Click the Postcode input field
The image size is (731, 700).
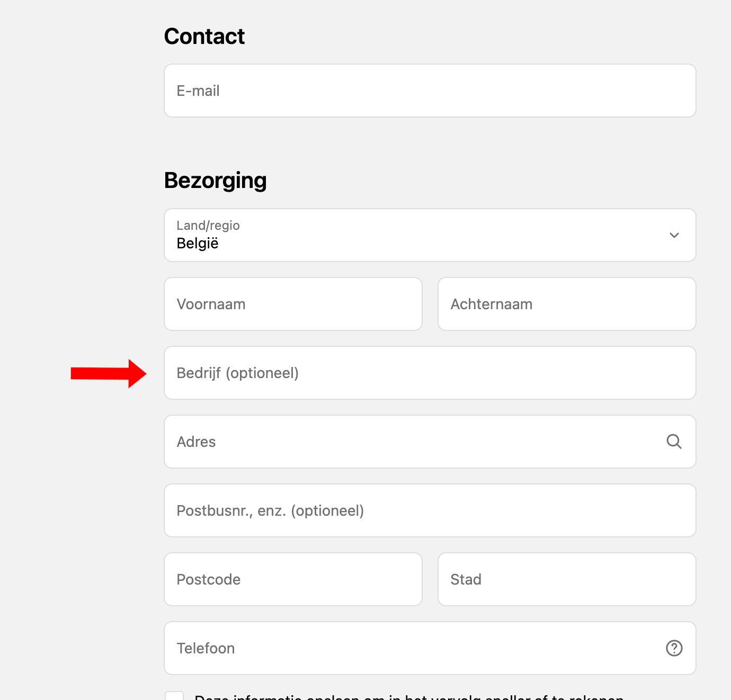[293, 579]
